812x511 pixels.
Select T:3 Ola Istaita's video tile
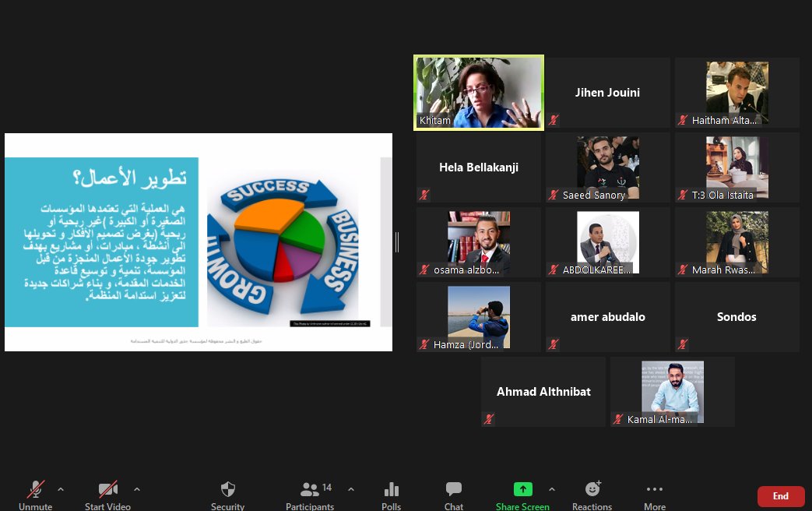coord(737,167)
